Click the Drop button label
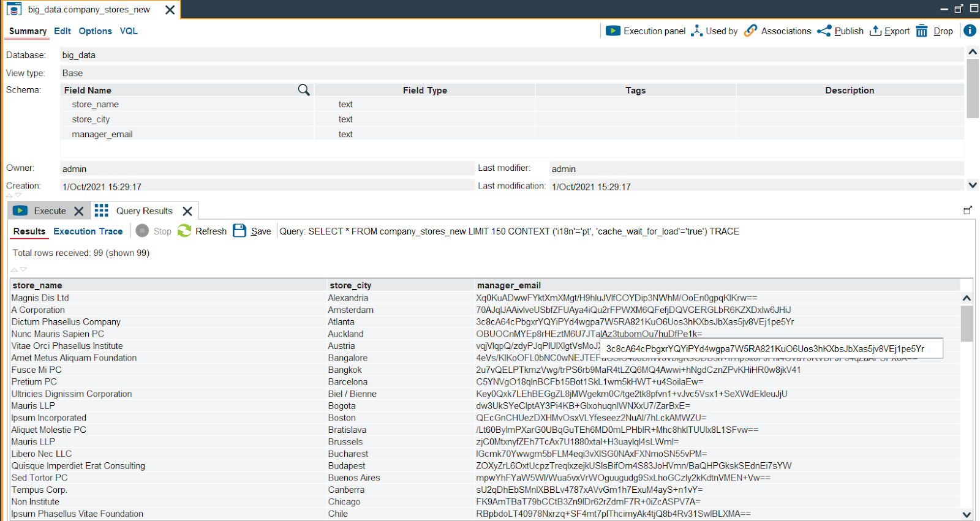 (x=943, y=31)
